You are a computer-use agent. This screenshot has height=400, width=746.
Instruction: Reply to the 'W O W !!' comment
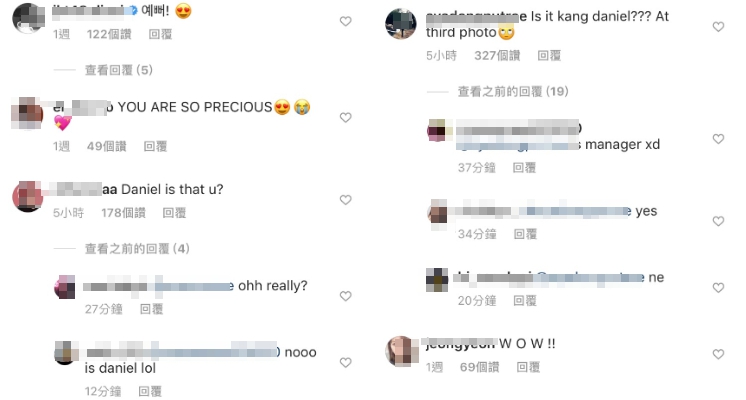(528, 367)
